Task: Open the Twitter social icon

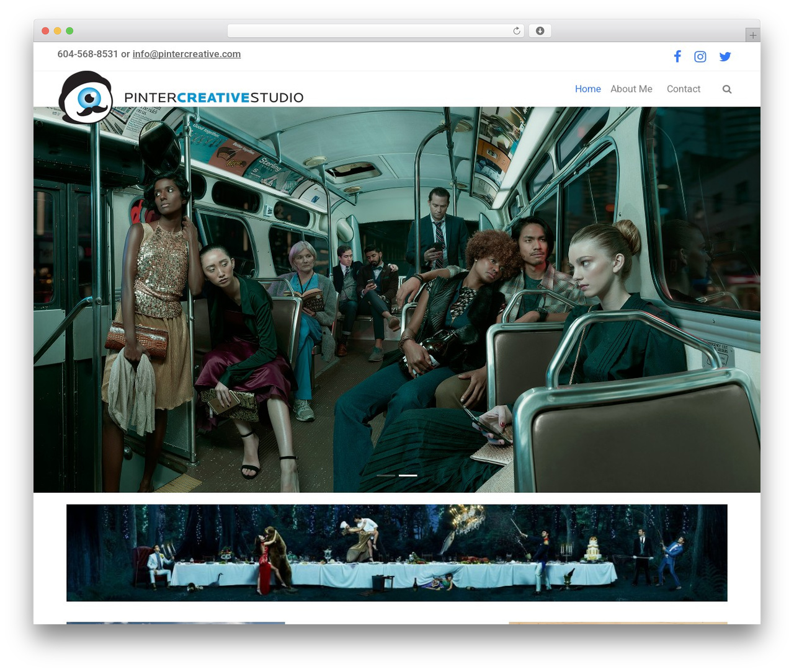Action: 725,56
